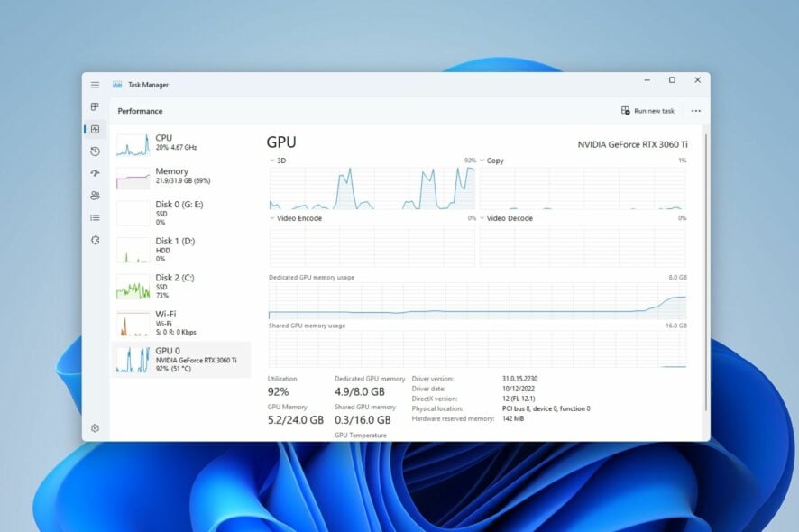
Task: Open the Details page icon
Action: click(x=96, y=217)
